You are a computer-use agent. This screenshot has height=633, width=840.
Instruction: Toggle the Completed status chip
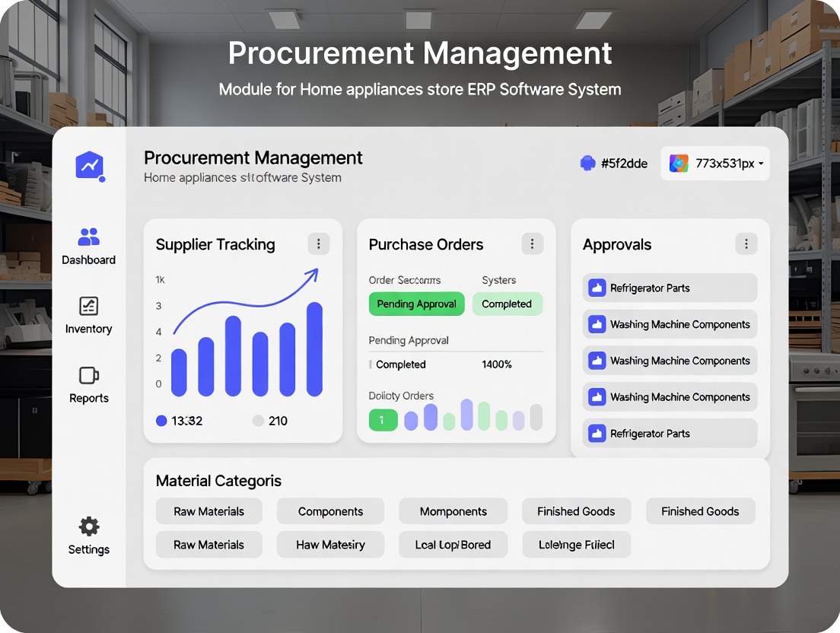point(507,304)
